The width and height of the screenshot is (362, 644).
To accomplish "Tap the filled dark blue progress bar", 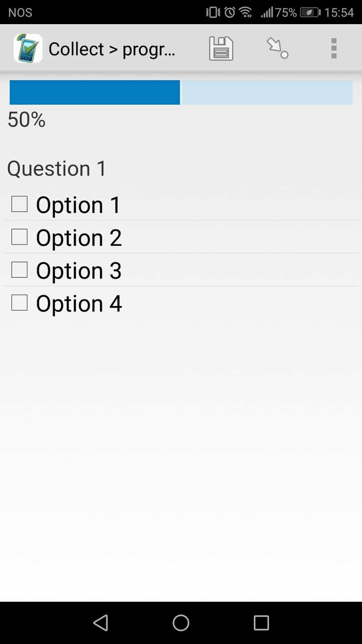I will tap(95, 92).
